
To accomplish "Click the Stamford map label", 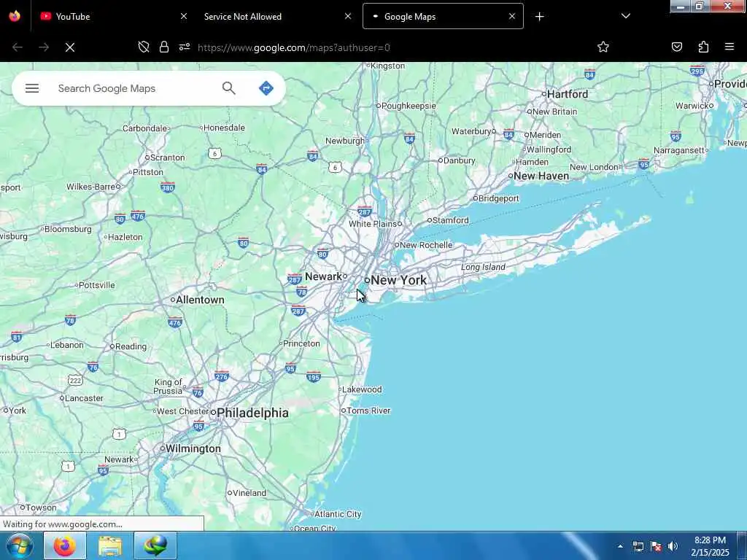I will (451, 220).
